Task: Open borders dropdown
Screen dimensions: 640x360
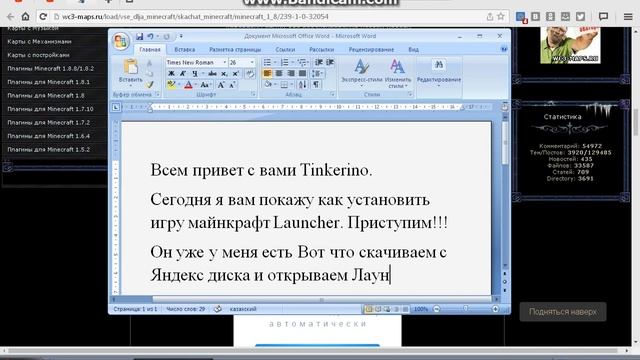Action: click(x=292, y=84)
